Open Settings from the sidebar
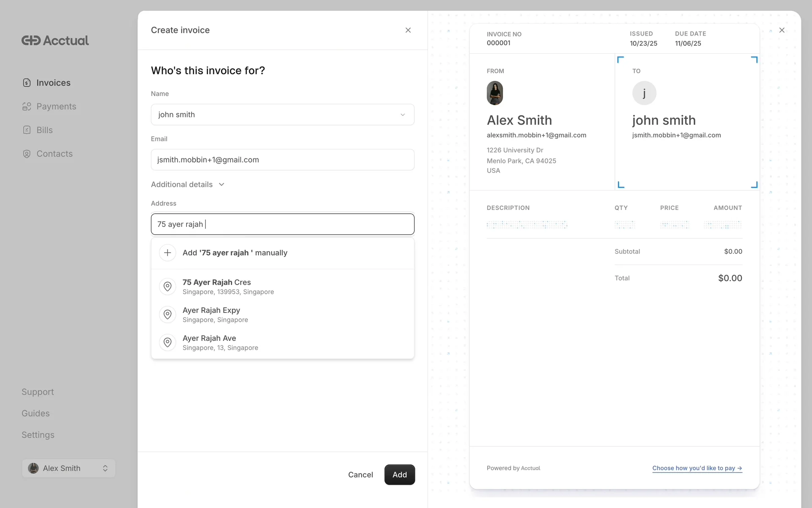812x508 pixels. click(x=38, y=435)
